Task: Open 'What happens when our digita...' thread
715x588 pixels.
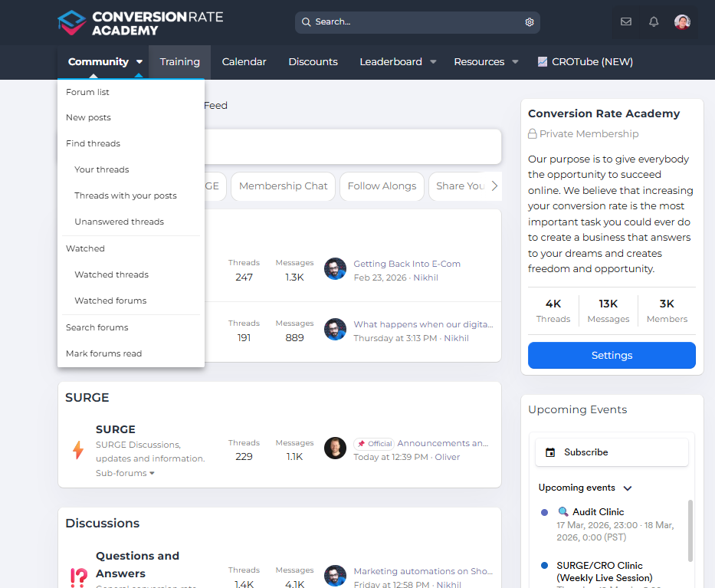Action: click(423, 324)
